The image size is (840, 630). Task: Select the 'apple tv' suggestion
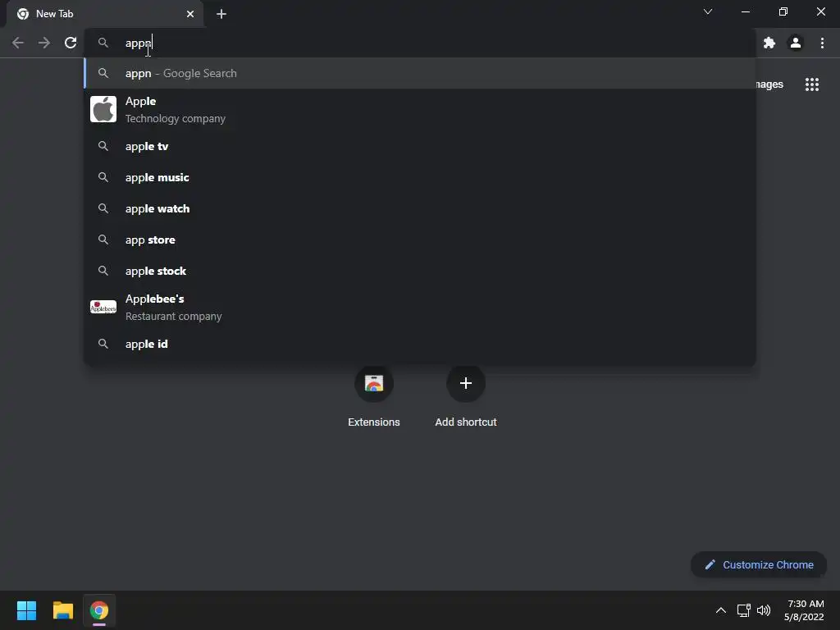point(420,146)
